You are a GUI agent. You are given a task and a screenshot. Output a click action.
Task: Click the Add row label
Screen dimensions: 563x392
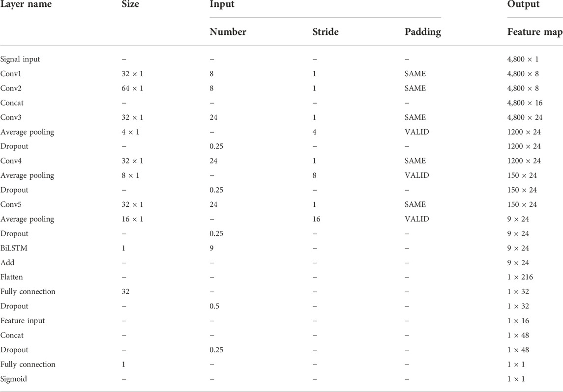[7, 263]
